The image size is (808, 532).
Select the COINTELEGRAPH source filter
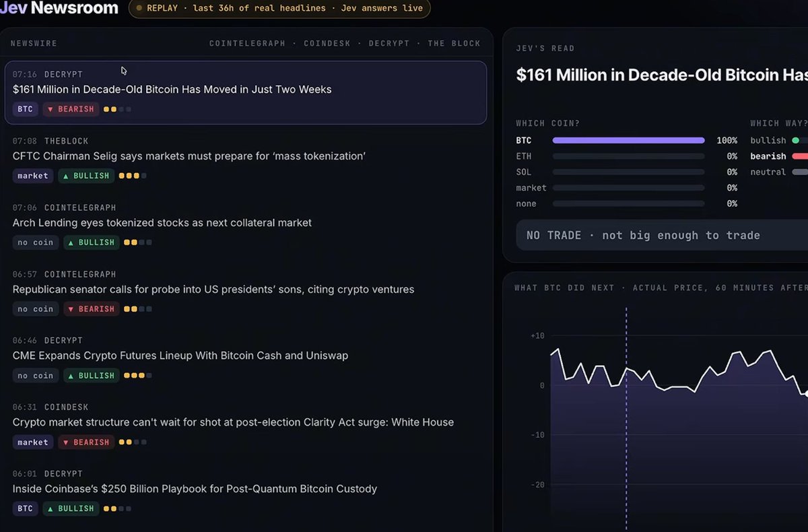pos(247,43)
